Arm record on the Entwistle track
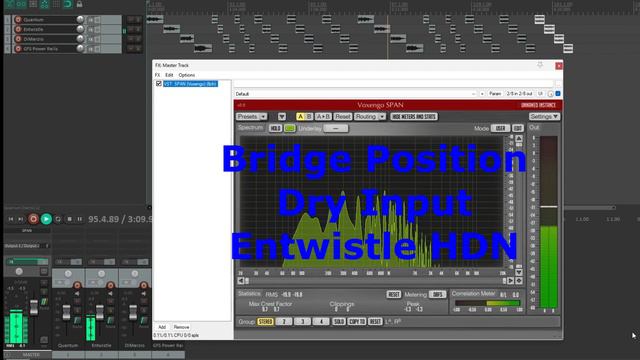The height and width of the screenshot is (360, 640). click(x=18, y=29)
